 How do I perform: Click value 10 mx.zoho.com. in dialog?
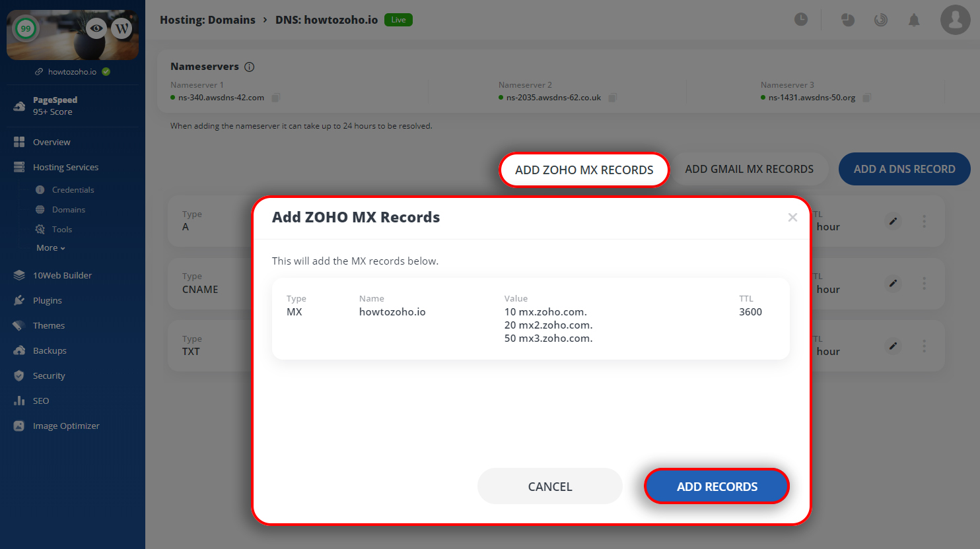545,311
